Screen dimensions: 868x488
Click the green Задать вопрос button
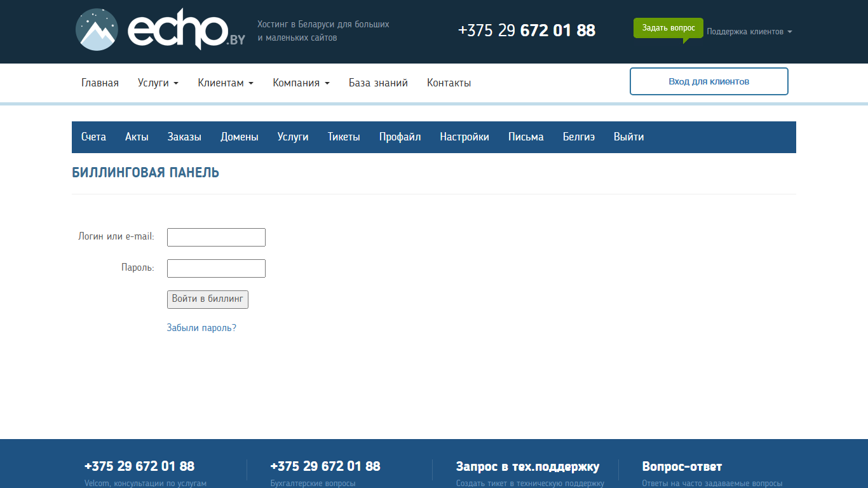(x=668, y=28)
